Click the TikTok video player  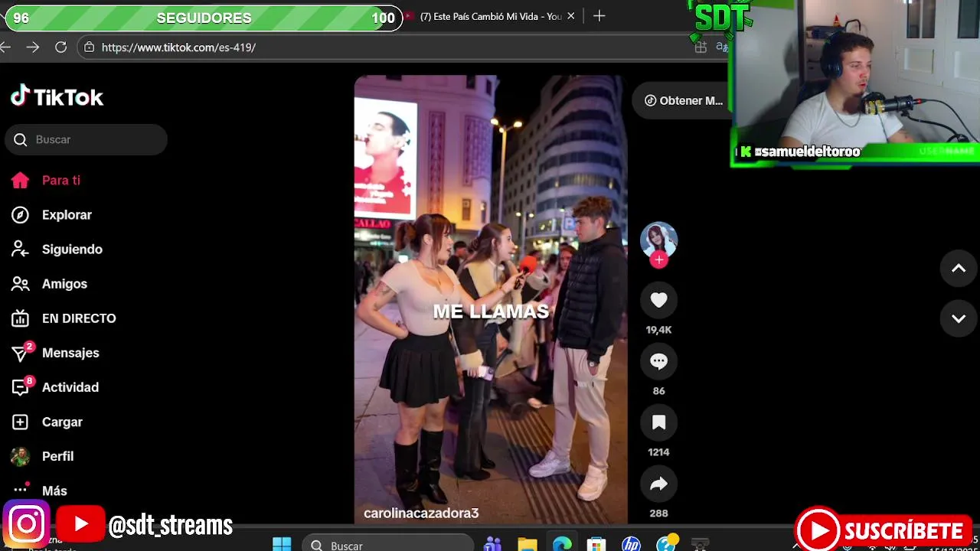[491, 299]
